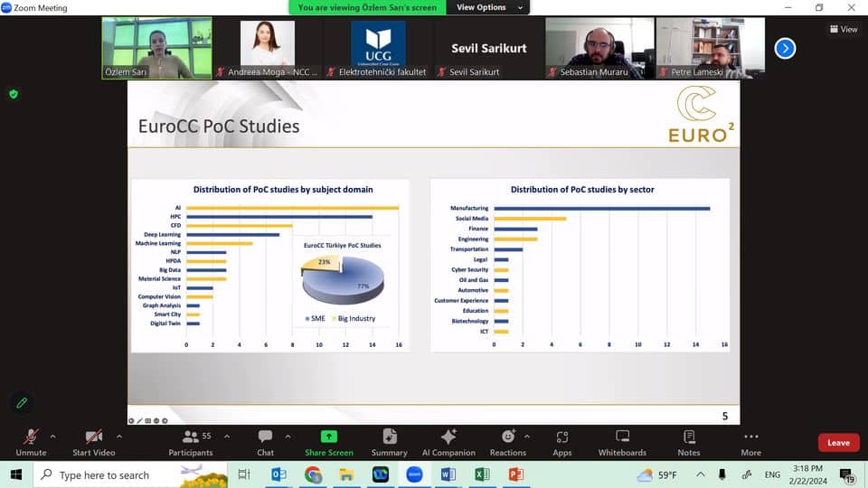Open Whiteboards
The height and width of the screenshot is (488, 868).
click(622, 442)
